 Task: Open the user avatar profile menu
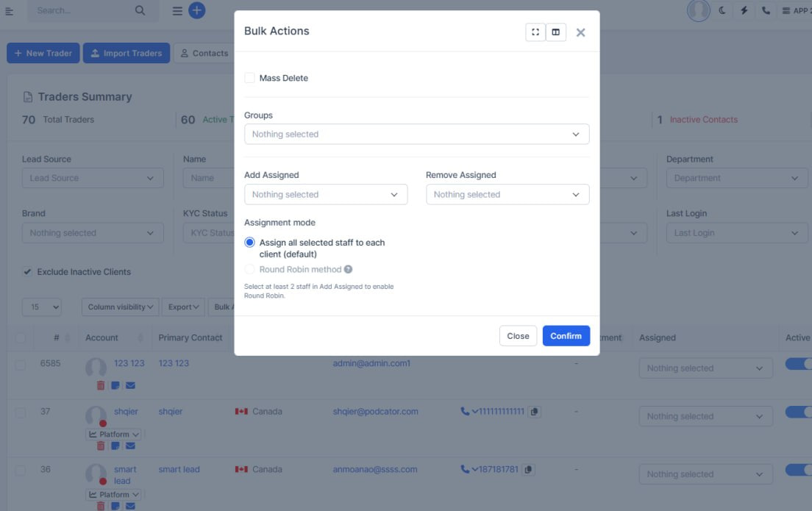[x=698, y=10]
